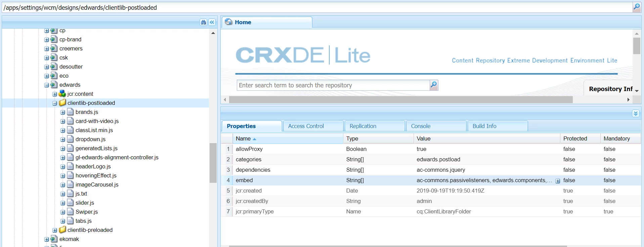Click the slider.js file icon

[70, 203]
